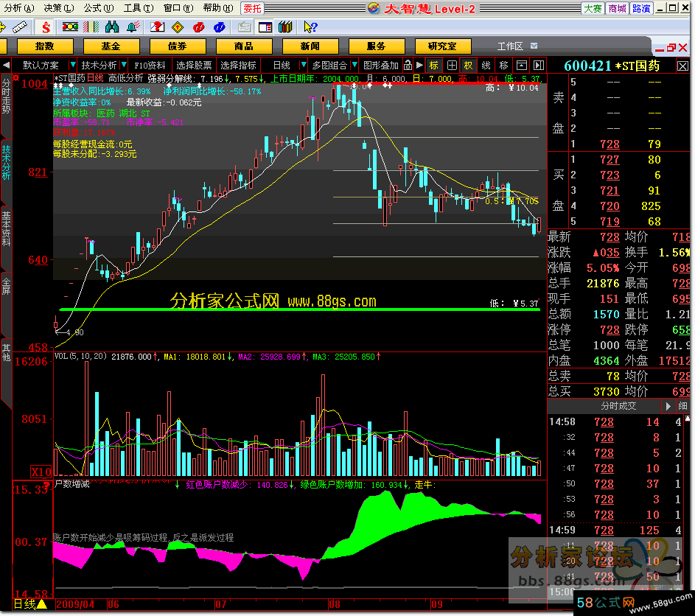Click the red circular slash icon
Image resolution: width=695 pixels, height=616 pixels.
198,27
